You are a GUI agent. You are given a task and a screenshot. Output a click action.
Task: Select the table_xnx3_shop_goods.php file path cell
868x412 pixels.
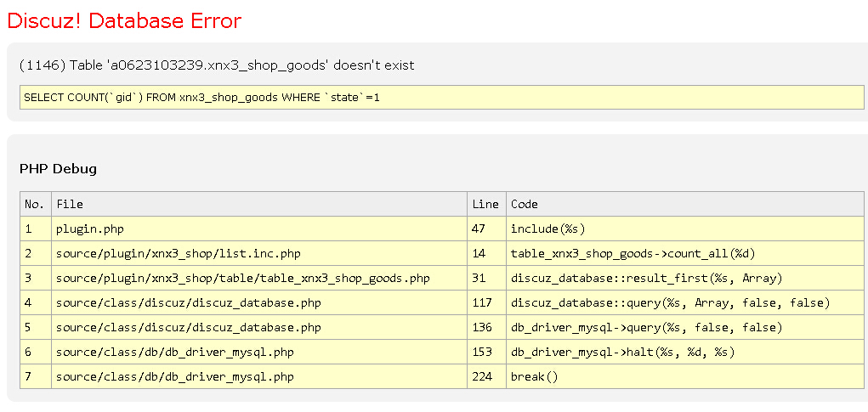[x=242, y=278]
